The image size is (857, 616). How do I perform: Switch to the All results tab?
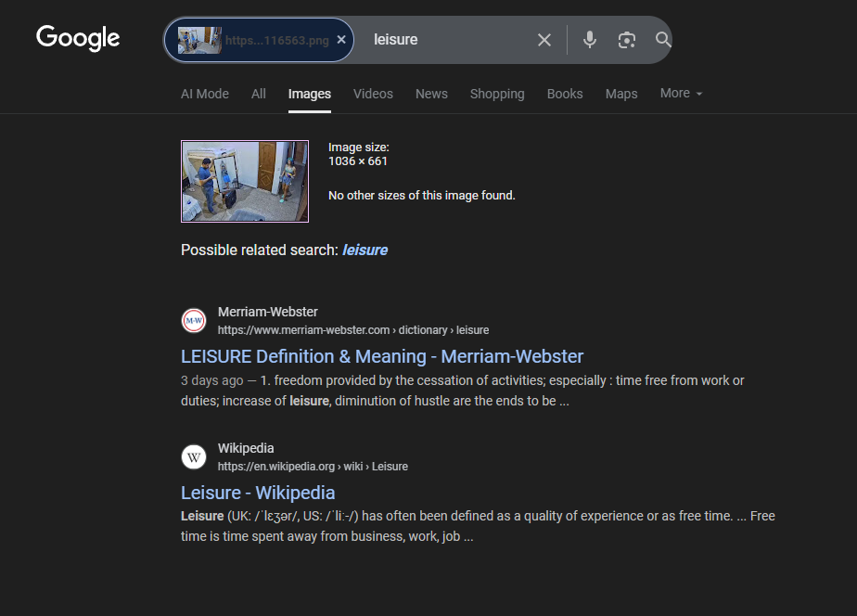click(x=259, y=94)
